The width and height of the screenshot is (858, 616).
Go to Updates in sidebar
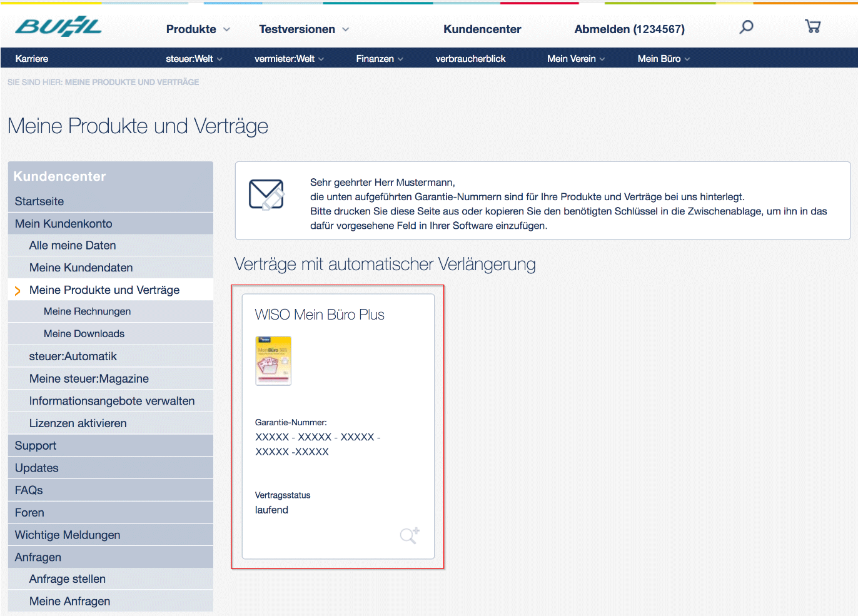click(x=111, y=468)
